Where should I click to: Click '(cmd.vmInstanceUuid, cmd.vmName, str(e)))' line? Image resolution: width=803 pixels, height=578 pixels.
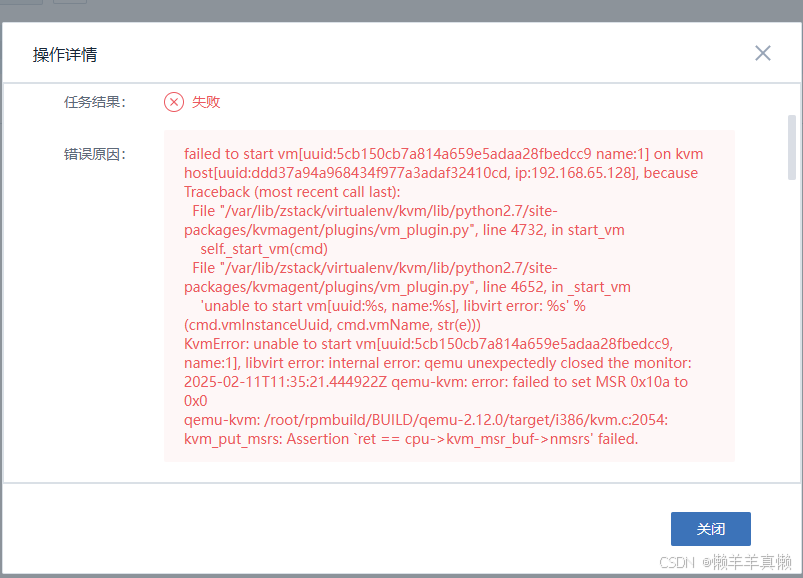coord(332,325)
